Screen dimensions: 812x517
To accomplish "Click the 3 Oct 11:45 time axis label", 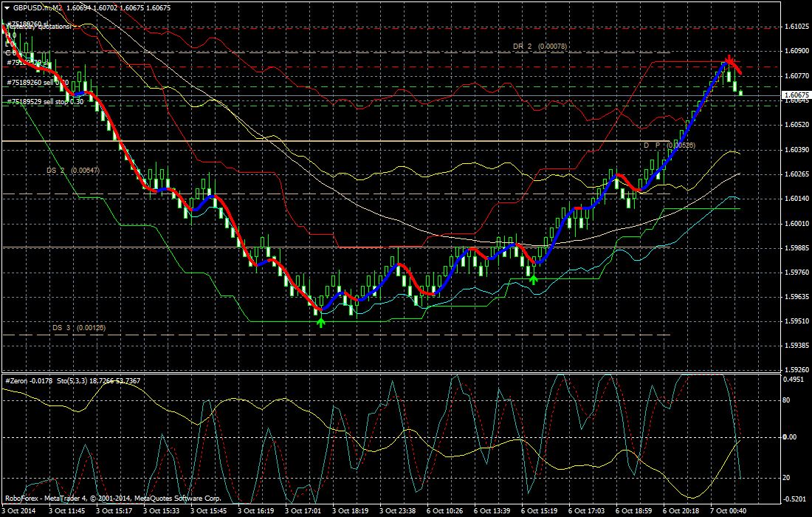I will point(66,511).
